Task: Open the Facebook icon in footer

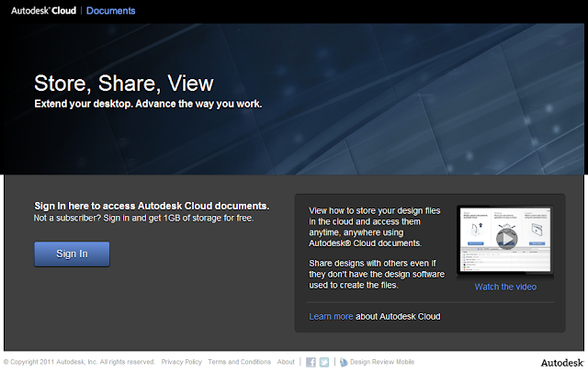Action: (x=311, y=362)
